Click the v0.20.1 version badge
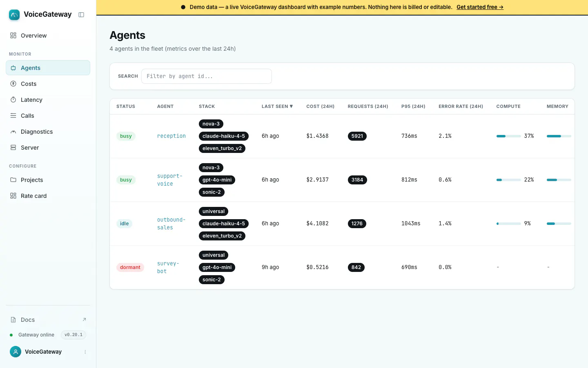 [73, 335]
